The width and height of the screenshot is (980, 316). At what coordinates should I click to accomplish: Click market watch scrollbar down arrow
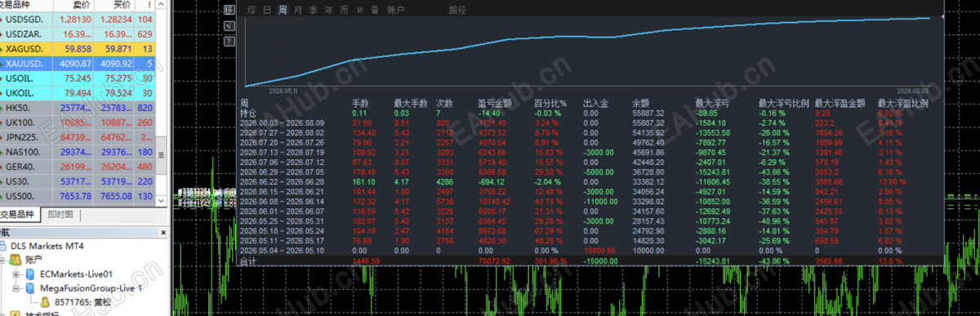click(x=161, y=201)
